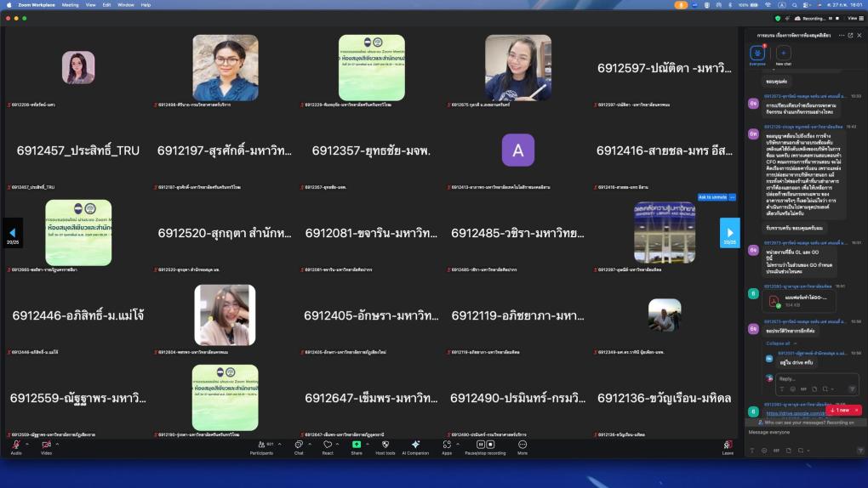Click the Leave meeting button
Image resolution: width=868 pixels, height=488 pixels.
[728, 446]
